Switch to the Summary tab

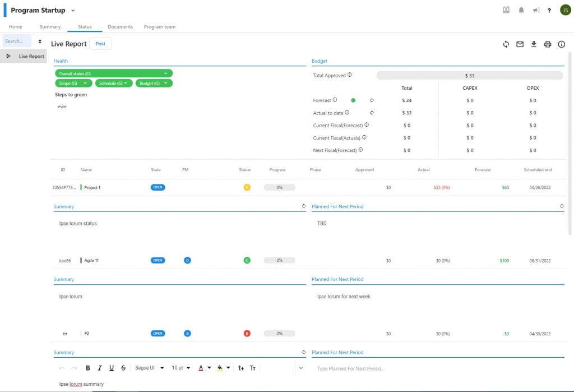tap(50, 27)
